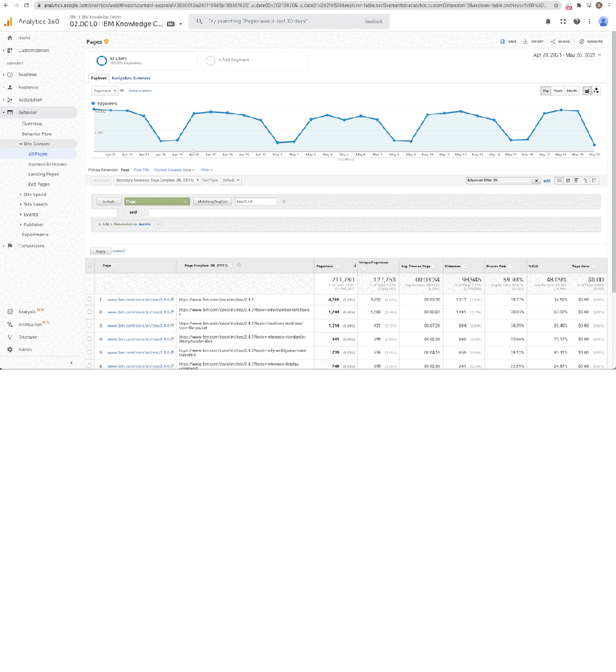Open Admin gear in sidebar
The width and height of the screenshot is (616, 672).
pyautogui.click(x=10, y=350)
